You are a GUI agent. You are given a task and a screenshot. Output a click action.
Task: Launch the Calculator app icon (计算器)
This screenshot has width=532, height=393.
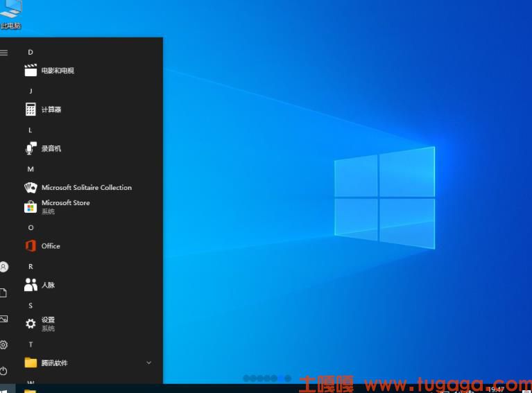pyautogui.click(x=31, y=110)
